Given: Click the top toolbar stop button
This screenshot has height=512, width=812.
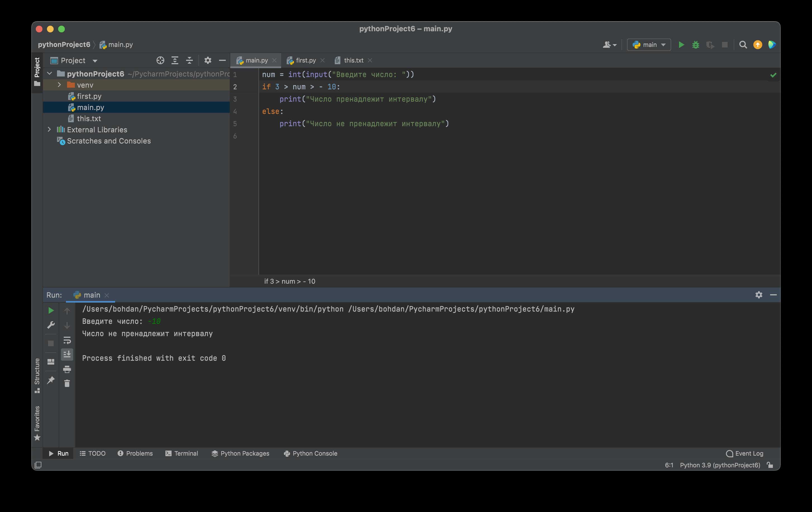Looking at the screenshot, I should (725, 45).
